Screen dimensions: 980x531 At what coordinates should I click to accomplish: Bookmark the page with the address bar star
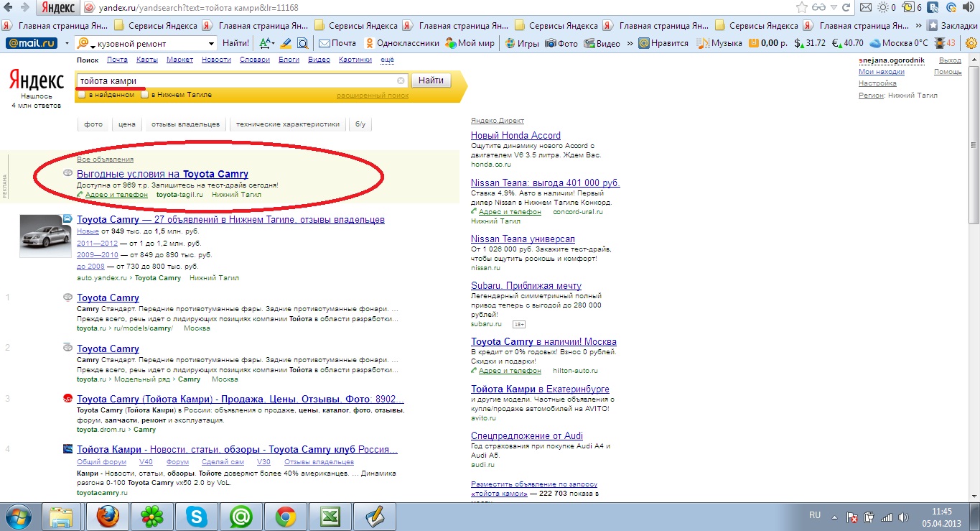click(x=801, y=8)
